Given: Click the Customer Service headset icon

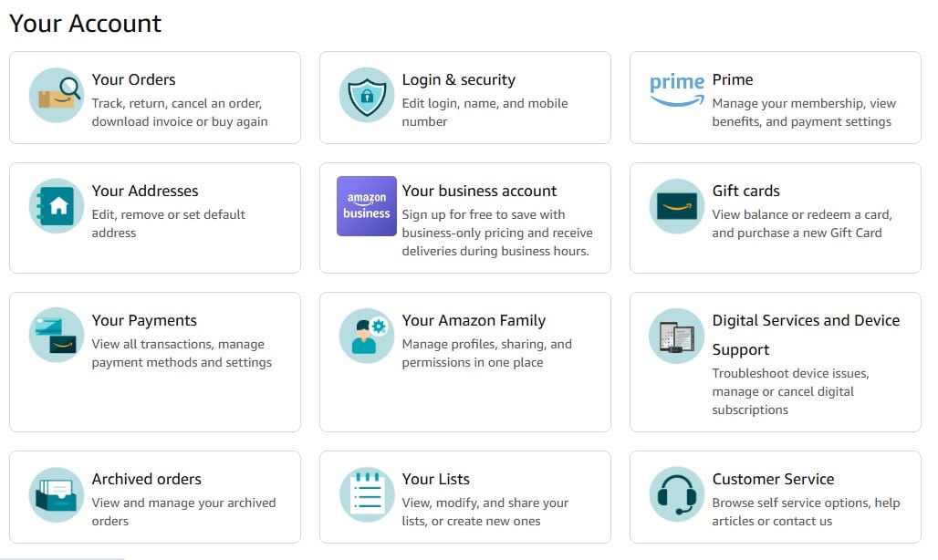Looking at the screenshot, I should tap(677, 494).
